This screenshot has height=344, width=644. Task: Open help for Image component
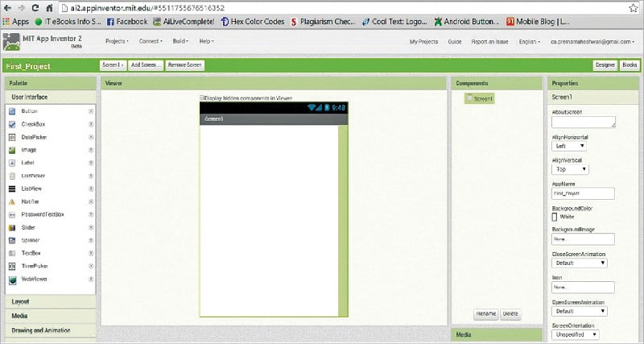coord(91,150)
